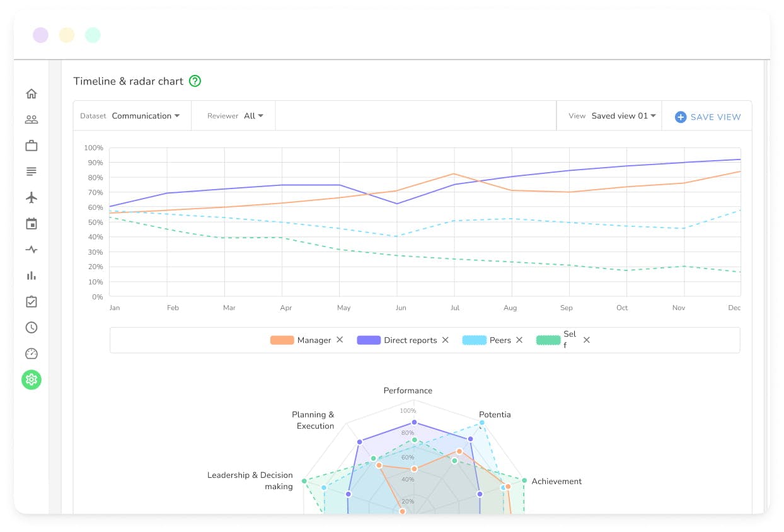Click the green Settings gear icon
This screenshot has width=784, height=532.
[32, 379]
